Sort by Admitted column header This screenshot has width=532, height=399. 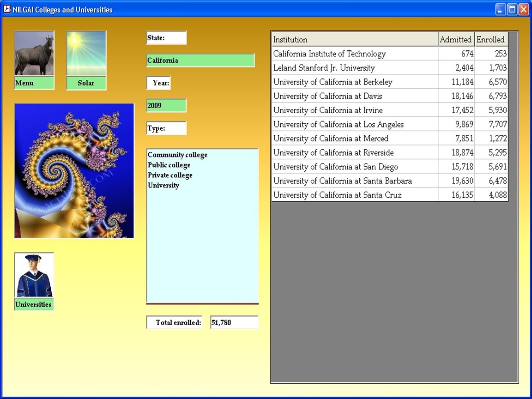pyautogui.click(x=456, y=39)
